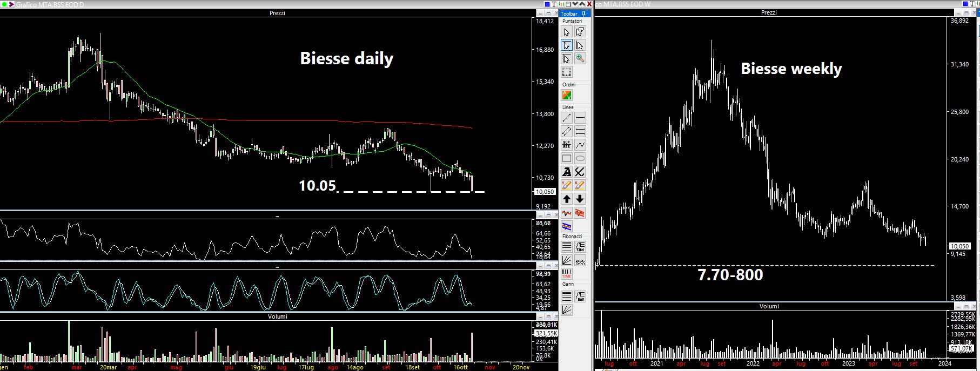Click the '18,412' price axis label

(545, 22)
